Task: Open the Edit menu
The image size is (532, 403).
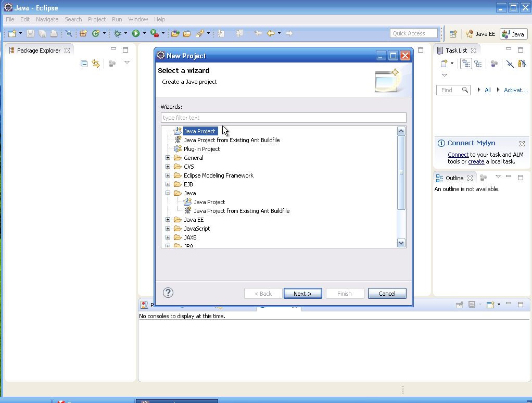Action: (x=25, y=19)
